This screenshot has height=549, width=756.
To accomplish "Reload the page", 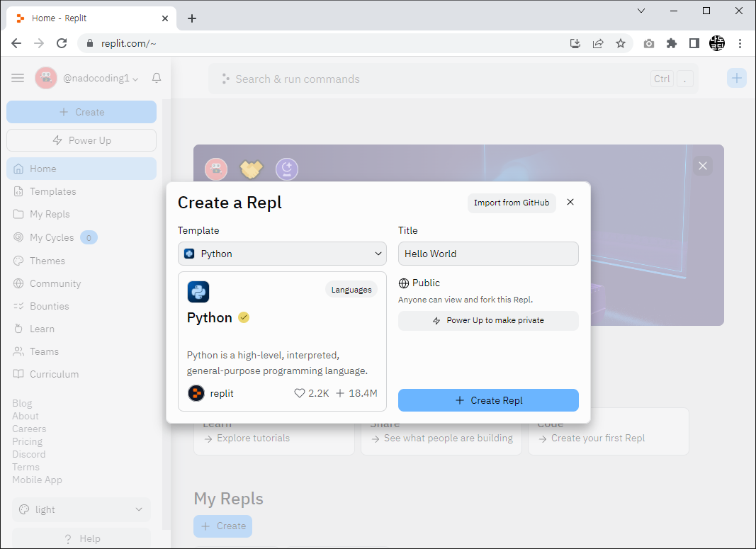I will 62,43.
